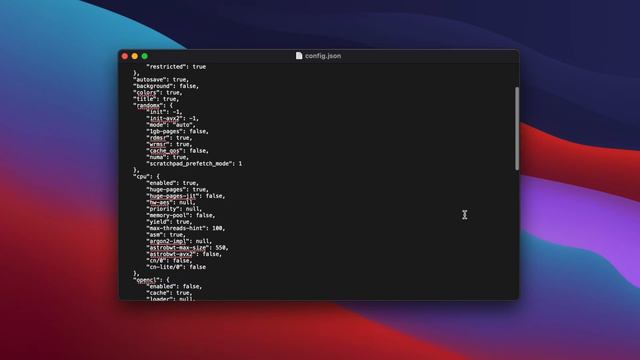Click the "huge-pages": true line
640x360 pixels.
click(178, 189)
